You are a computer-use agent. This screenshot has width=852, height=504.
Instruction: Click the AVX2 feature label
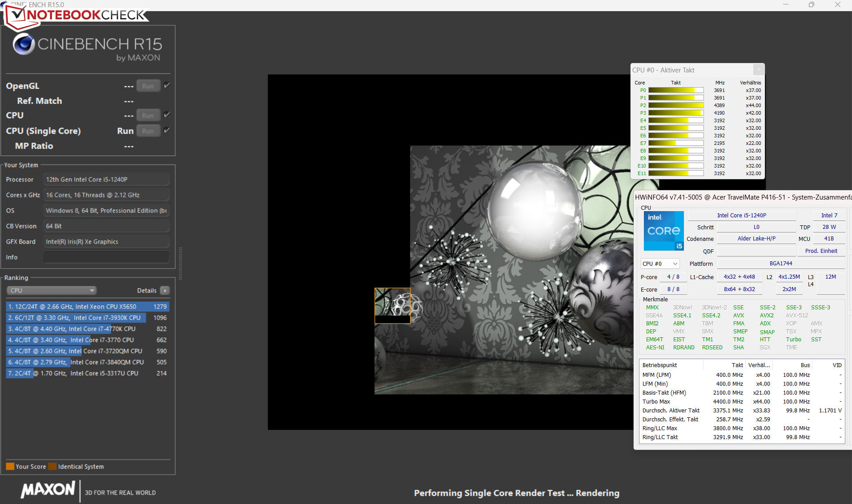click(x=767, y=316)
